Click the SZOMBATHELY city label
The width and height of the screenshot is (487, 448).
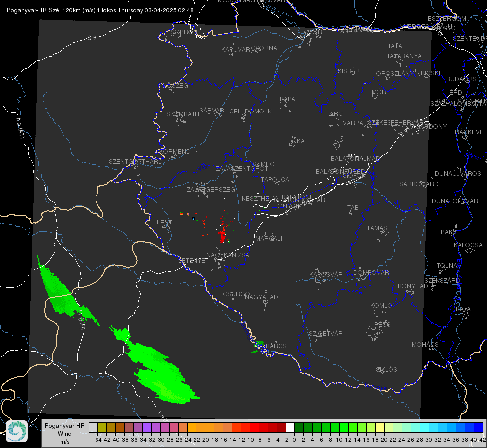coord(189,114)
